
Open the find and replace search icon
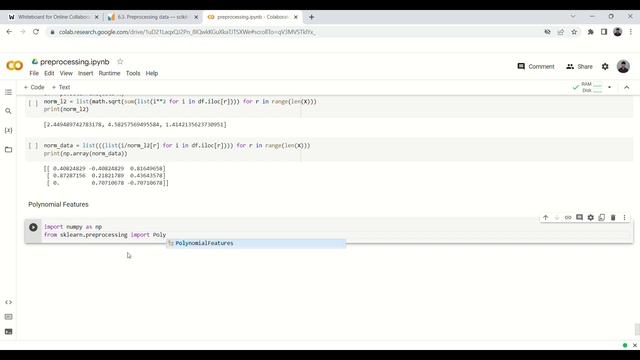pos(8,111)
